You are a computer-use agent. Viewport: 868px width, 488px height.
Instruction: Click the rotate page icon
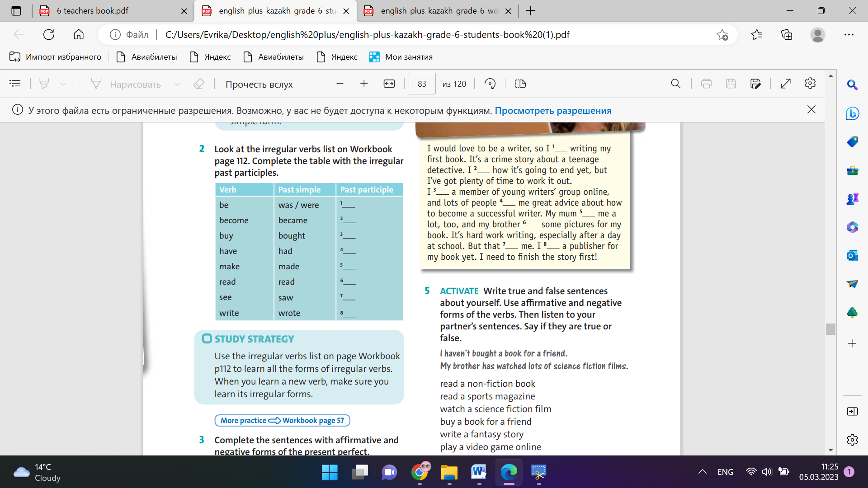(490, 84)
